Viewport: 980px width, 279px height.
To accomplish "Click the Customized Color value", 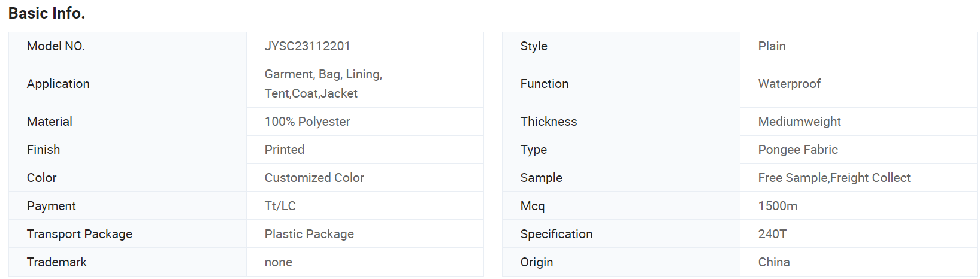I will 314,178.
